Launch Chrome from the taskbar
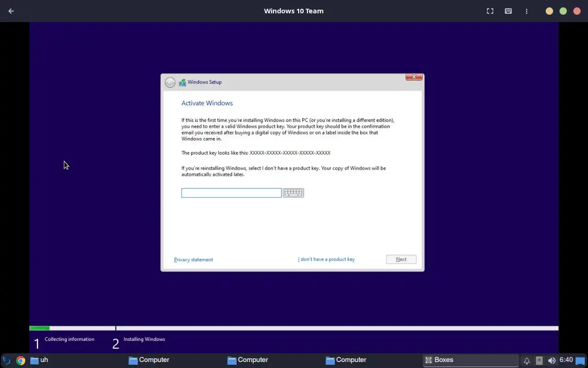Image resolution: width=588 pixels, height=368 pixels. click(x=21, y=360)
